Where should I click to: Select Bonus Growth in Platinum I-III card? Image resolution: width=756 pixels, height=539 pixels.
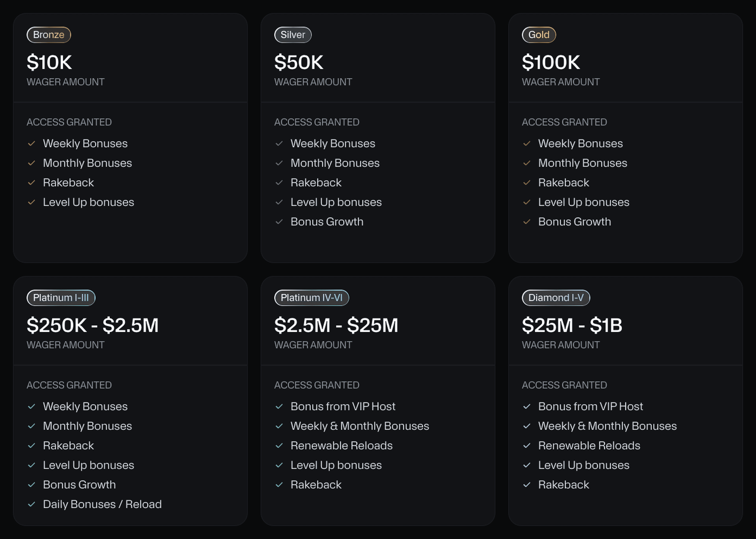pyautogui.click(x=79, y=485)
